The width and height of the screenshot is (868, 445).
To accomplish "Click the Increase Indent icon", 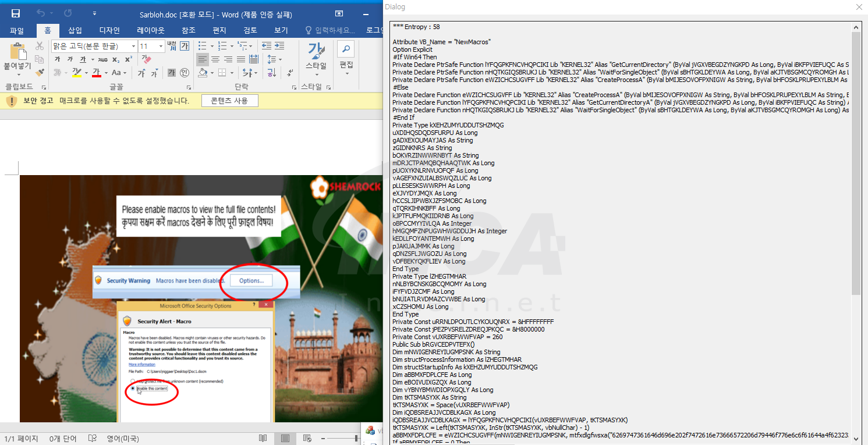I will click(279, 46).
